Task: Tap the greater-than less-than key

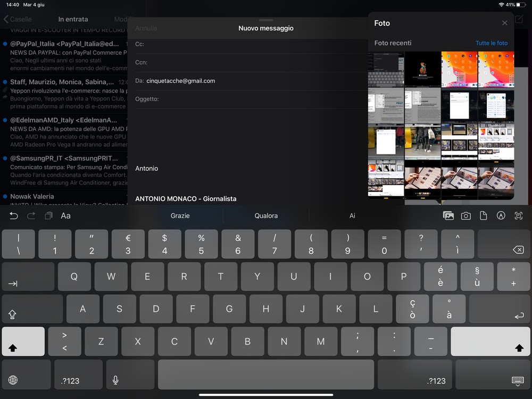Action: click(64, 341)
